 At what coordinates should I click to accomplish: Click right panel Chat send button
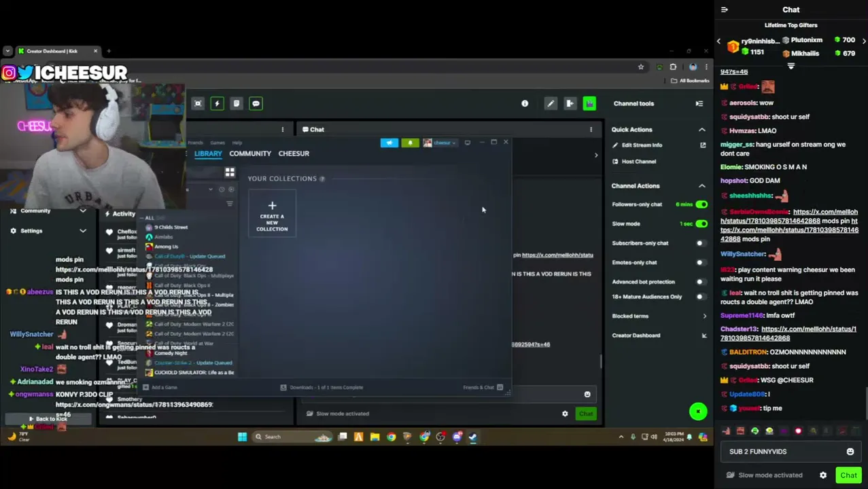coord(848,475)
